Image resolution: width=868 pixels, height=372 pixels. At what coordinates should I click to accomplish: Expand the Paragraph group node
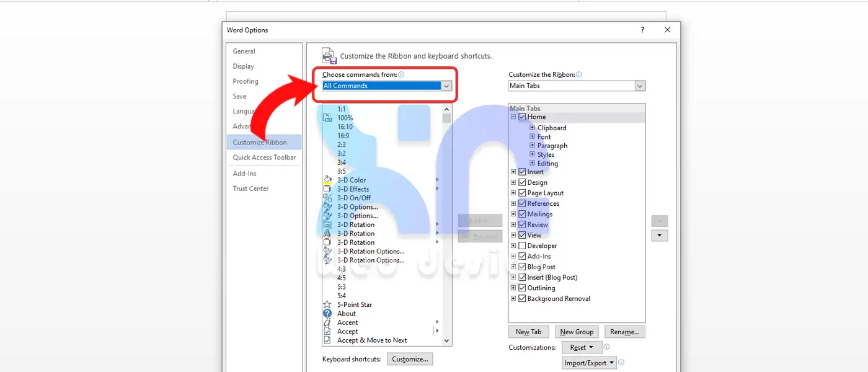[533, 146]
